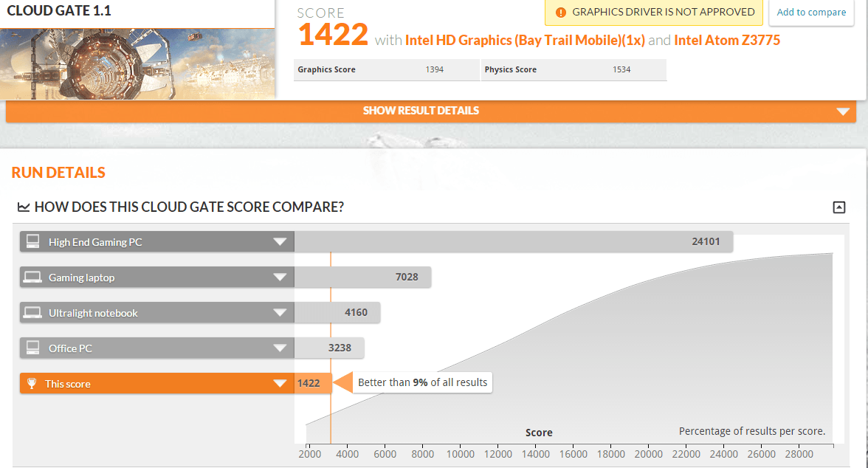Click the This score 1422 bar
The width and height of the screenshot is (868, 468).
click(313, 383)
